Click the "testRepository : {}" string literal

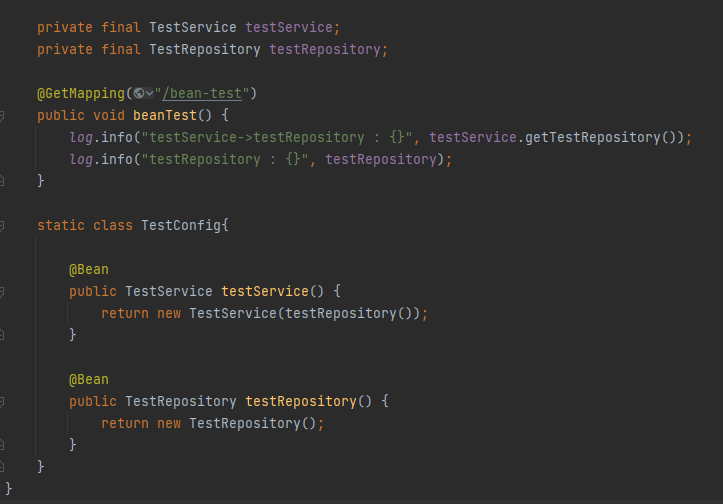click(x=225, y=160)
